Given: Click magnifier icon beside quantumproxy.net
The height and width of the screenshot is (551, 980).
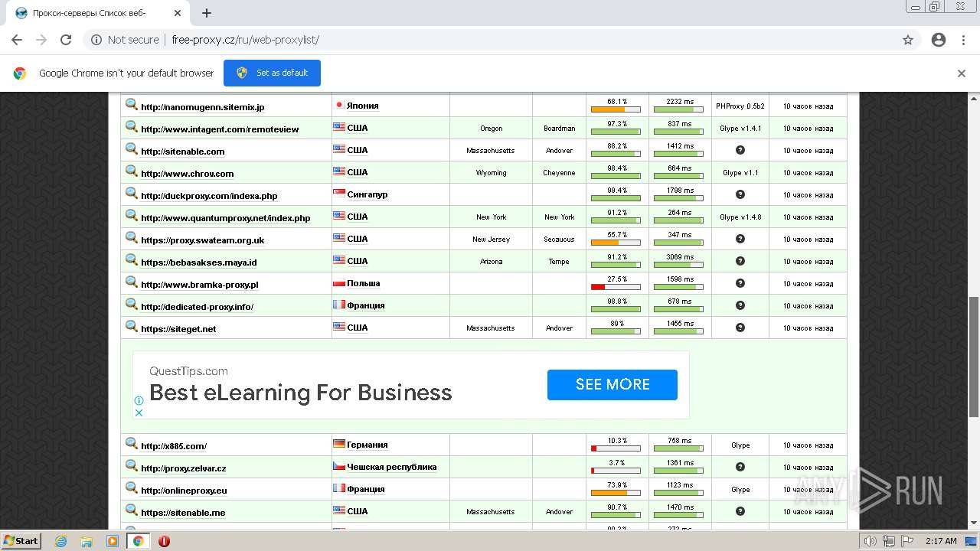Looking at the screenshot, I should click(132, 216).
